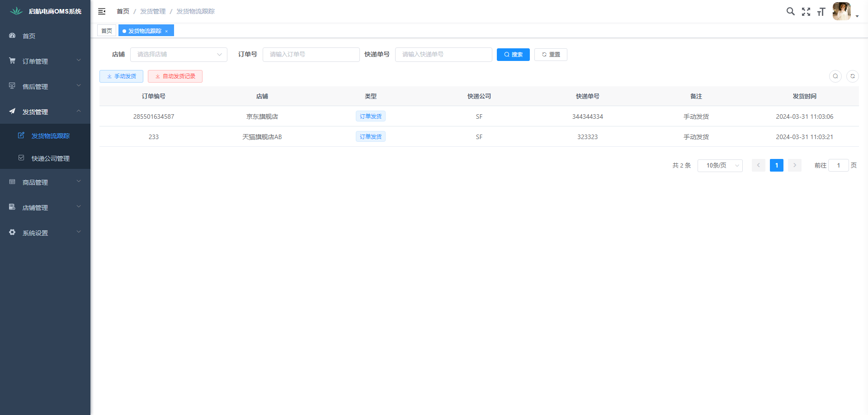Refresh table with round refresh icon

(852, 76)
